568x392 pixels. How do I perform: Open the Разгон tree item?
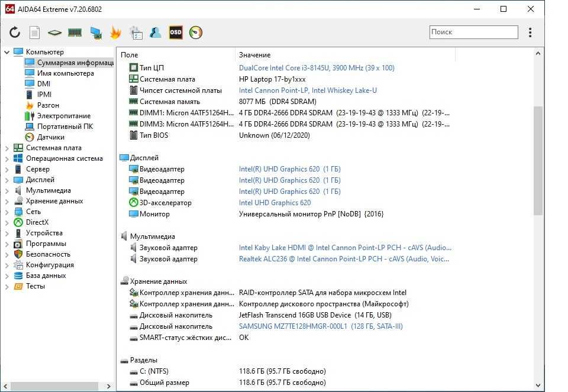[x=48, y=105]
